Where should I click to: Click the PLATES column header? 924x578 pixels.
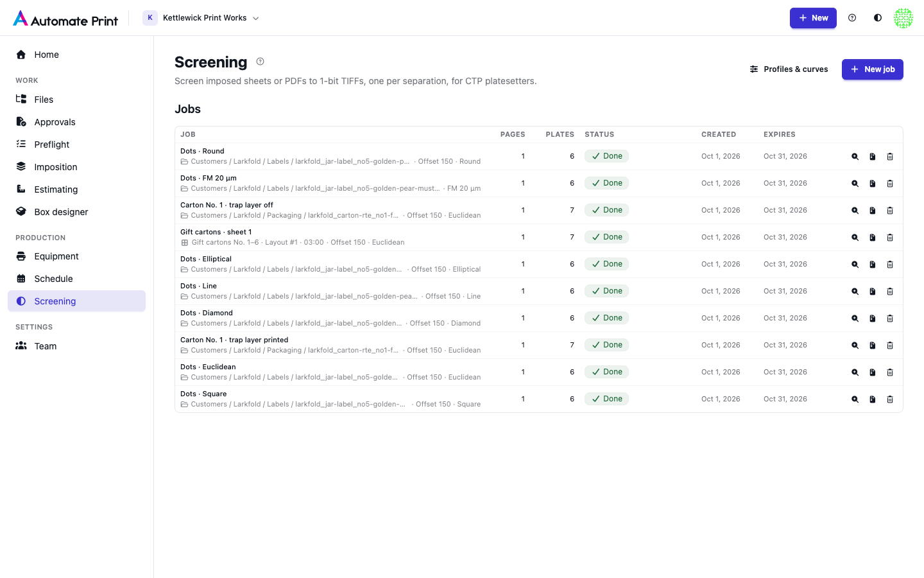click(560, 135)
